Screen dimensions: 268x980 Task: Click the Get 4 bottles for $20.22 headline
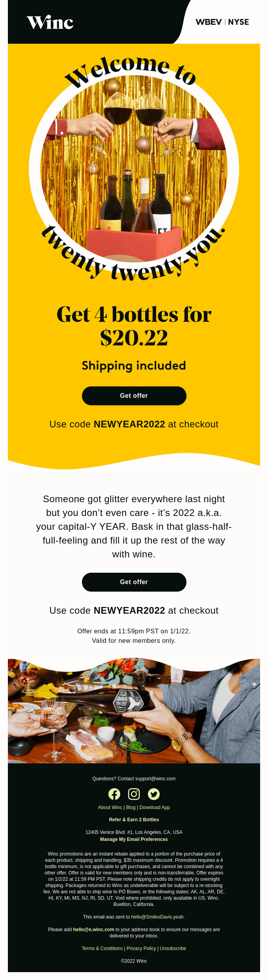(x=134, y=326)
